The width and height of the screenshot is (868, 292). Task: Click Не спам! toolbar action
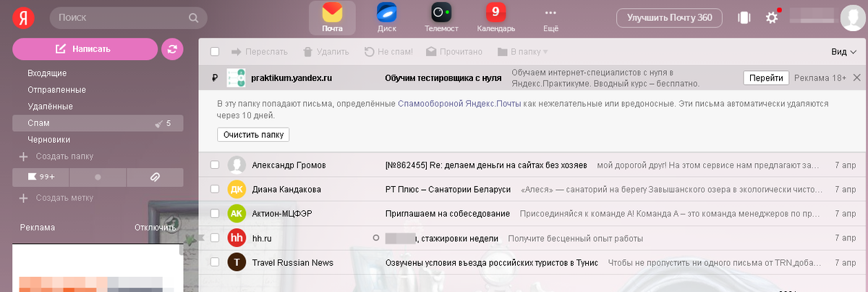click(x=388, y=51)
